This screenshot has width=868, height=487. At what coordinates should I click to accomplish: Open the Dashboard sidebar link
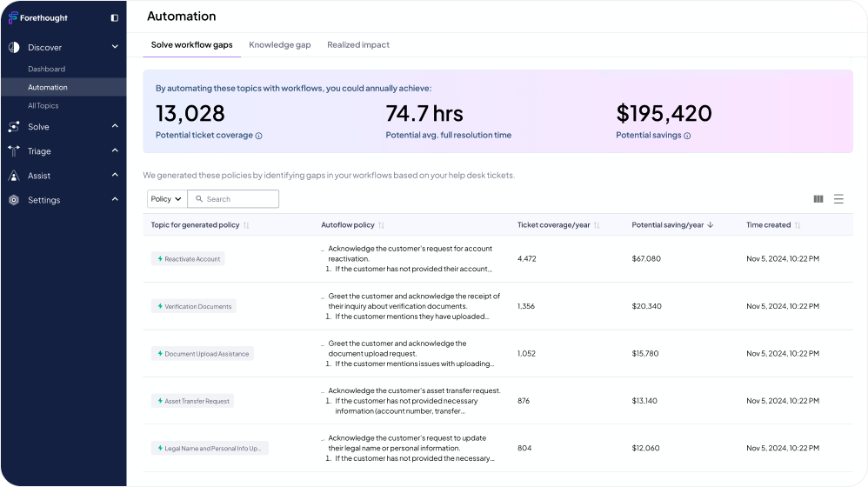click(x=46, y=69)
